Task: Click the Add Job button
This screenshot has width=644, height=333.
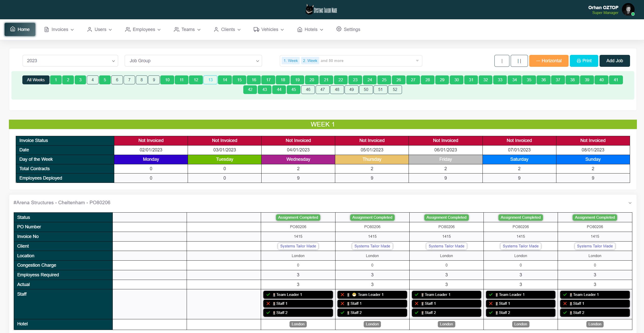Action: (x=614, y=61)
